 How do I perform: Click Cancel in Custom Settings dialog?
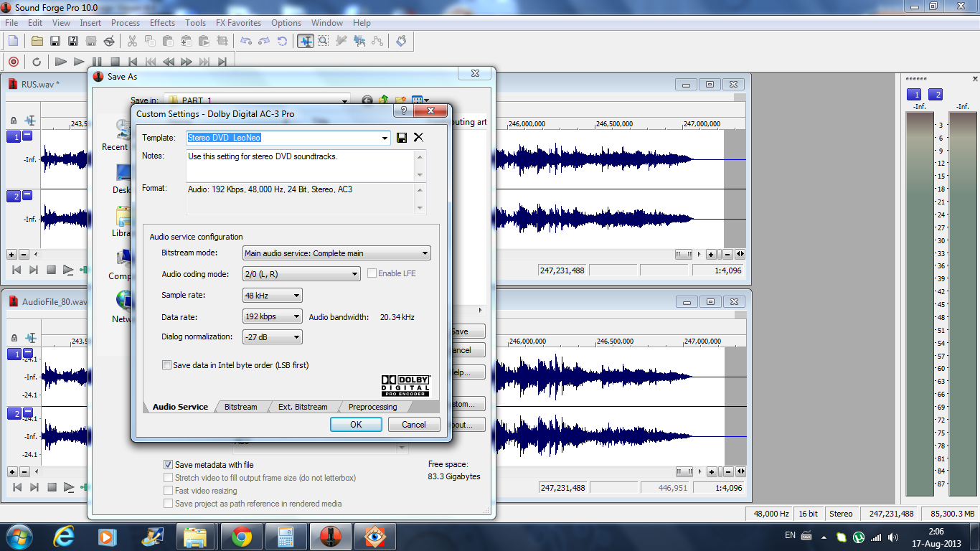tap(414, 425)
